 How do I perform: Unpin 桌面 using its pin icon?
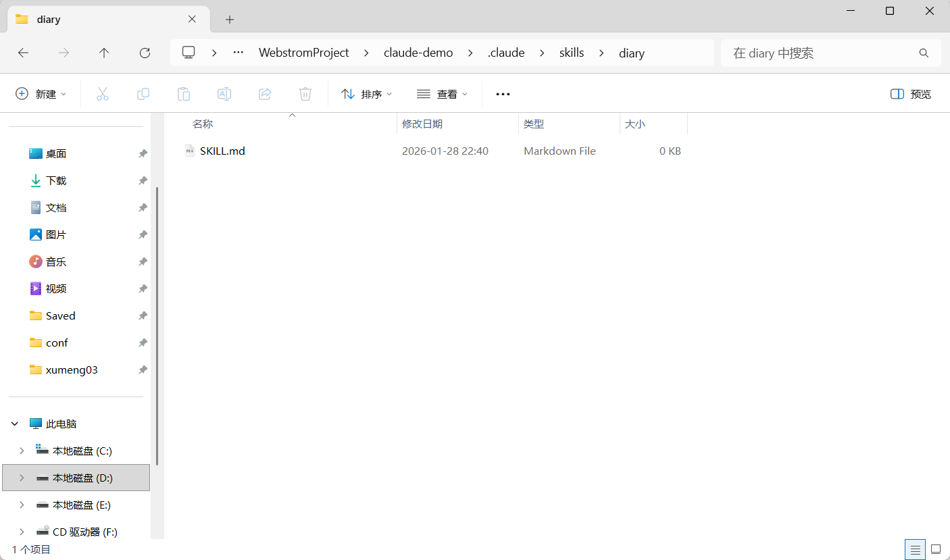(143, 154)
